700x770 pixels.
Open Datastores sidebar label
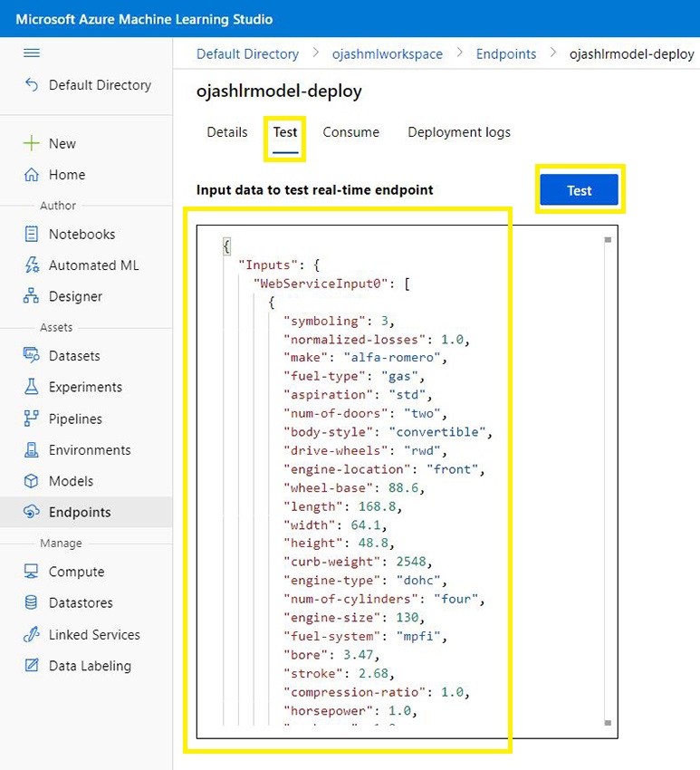(x=81, y=602)
